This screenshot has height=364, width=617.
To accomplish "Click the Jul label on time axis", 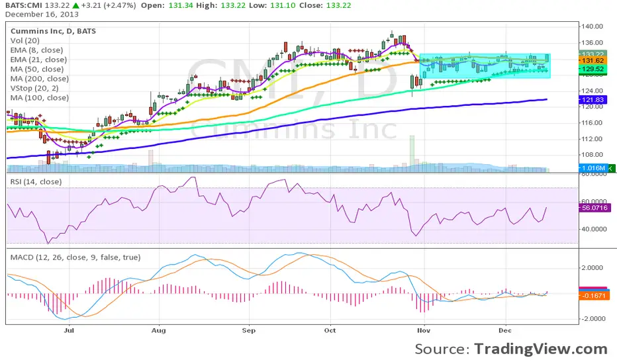I will [x=69, y=330].
